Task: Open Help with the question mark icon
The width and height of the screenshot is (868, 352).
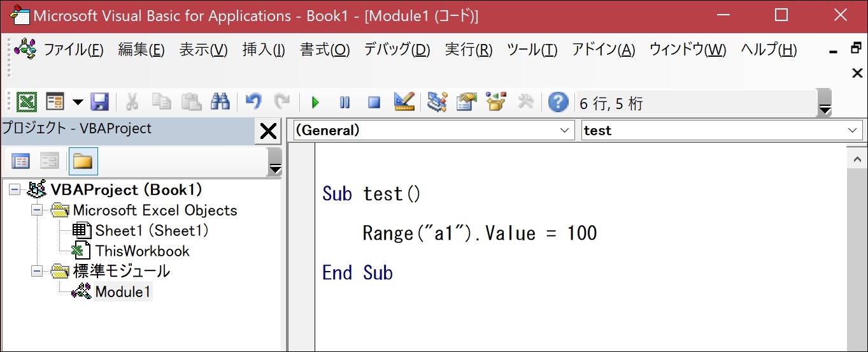Action: point(558,102)
